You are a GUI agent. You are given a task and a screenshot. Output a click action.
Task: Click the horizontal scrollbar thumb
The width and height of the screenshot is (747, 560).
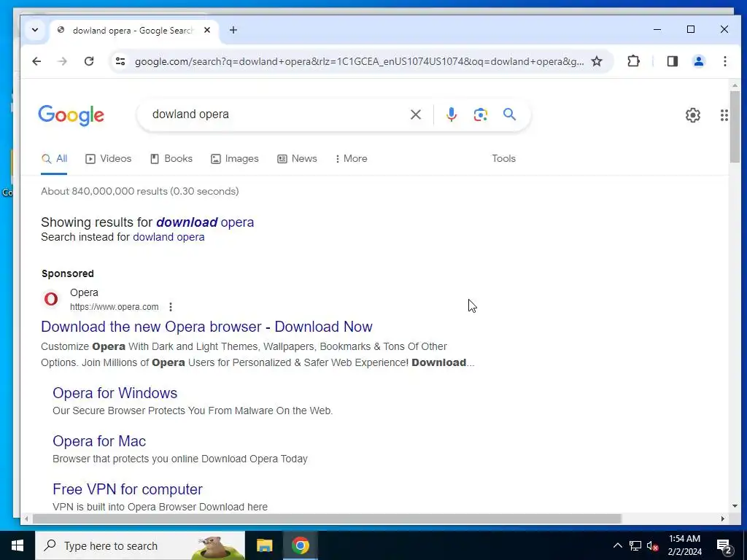326,518
